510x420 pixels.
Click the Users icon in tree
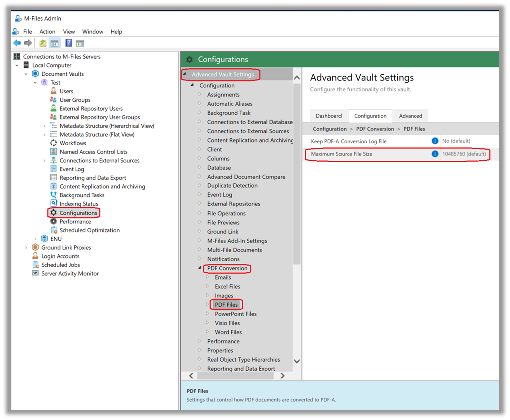point(53,91)
